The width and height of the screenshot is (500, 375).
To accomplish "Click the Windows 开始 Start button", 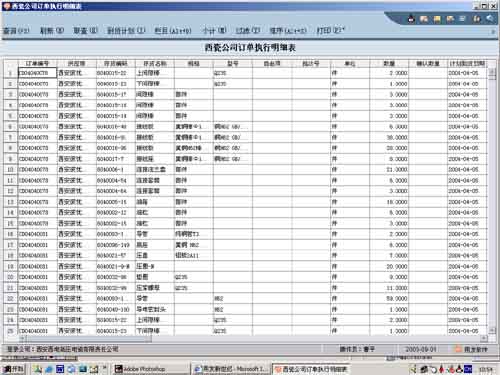I will (x=13, y=369).
